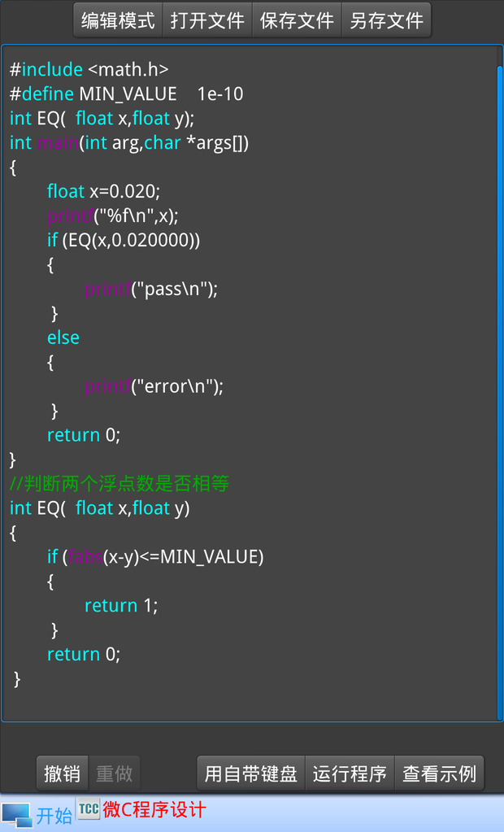
Task: Open 查看示例 to view examples
Action: point(439,773)
